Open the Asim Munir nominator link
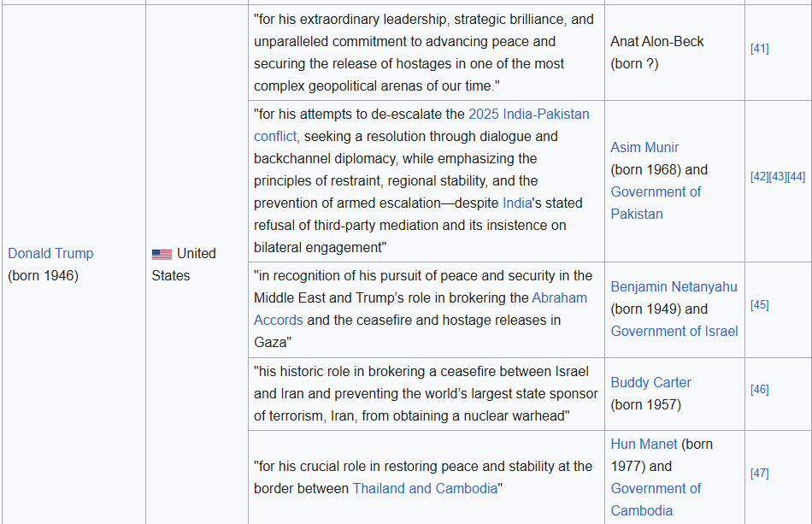Screen dimensions: 812x524 coord(644,147)
